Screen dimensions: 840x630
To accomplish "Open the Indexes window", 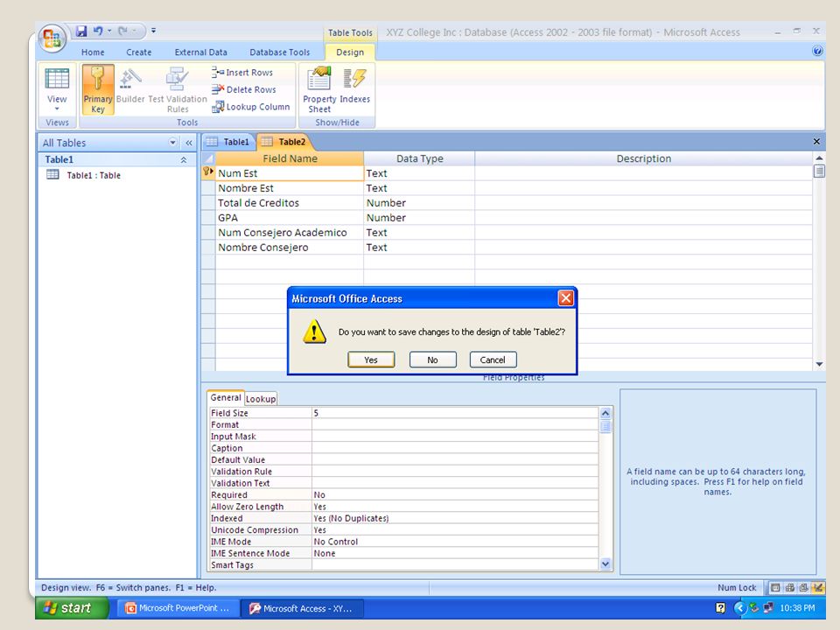I will point(354,86).
